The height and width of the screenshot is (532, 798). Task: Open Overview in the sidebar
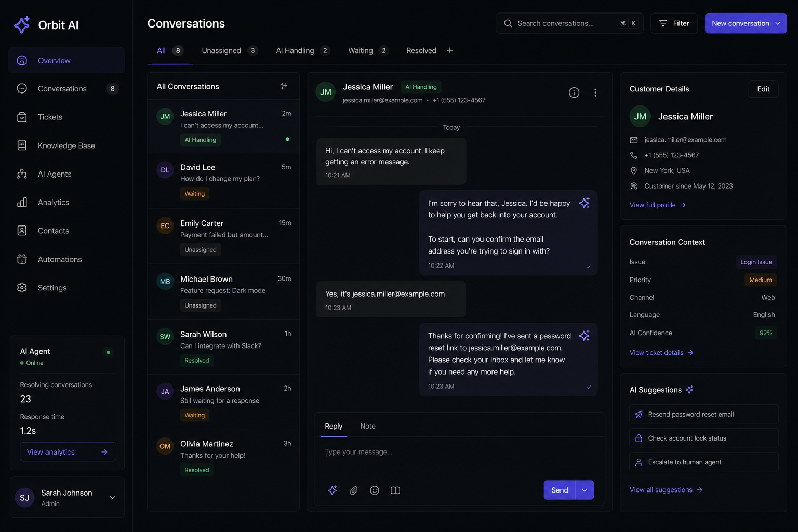pyautogui.click(x=66, y=60)
